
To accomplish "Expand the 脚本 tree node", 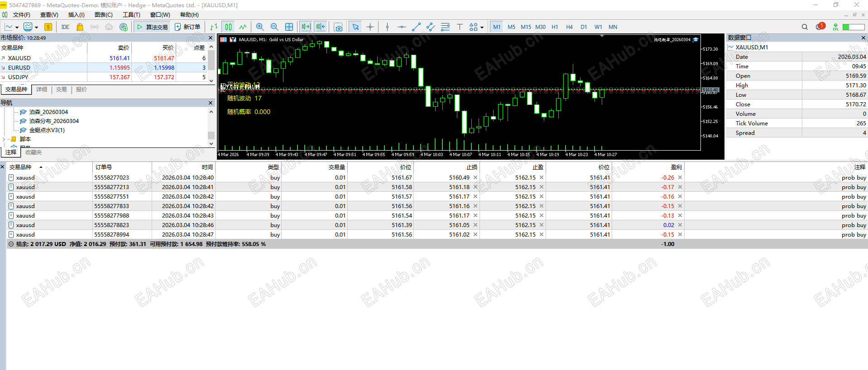I will [4, 139].
